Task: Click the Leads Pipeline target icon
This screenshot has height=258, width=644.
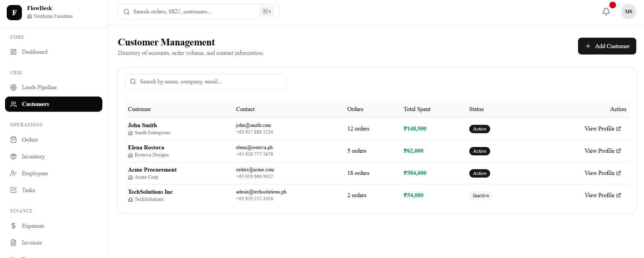Action: tap(13, 87)
